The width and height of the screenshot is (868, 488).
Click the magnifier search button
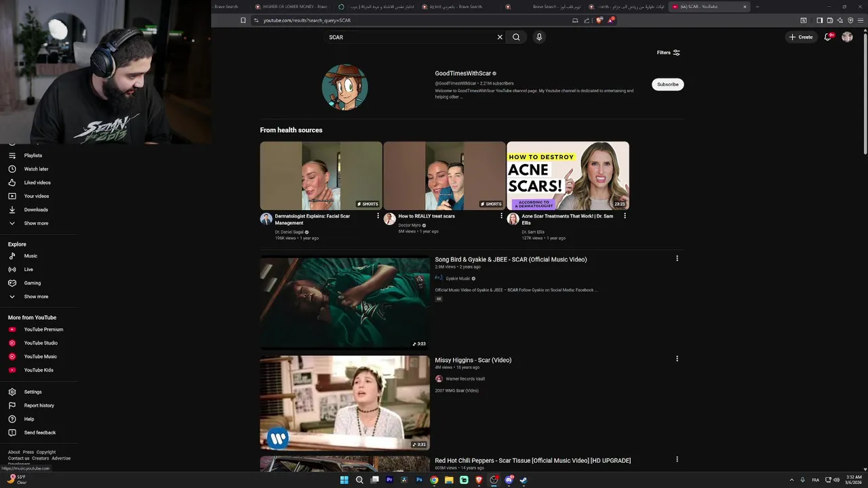516,37
